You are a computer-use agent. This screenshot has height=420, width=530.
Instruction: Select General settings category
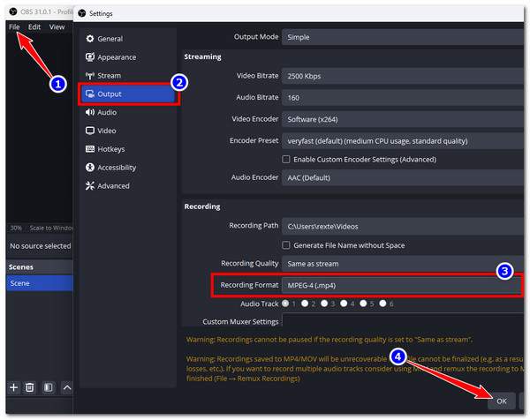coord(128,39)
